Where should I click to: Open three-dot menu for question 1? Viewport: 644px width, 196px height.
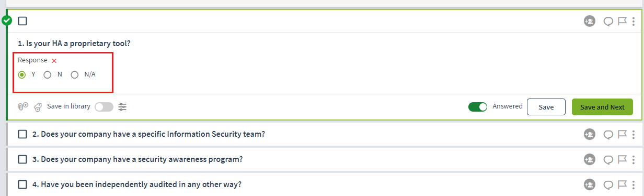point(634,21)
